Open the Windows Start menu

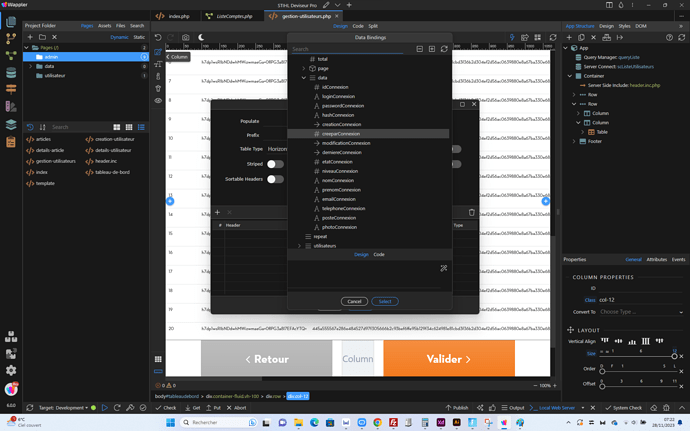[170, 423]
